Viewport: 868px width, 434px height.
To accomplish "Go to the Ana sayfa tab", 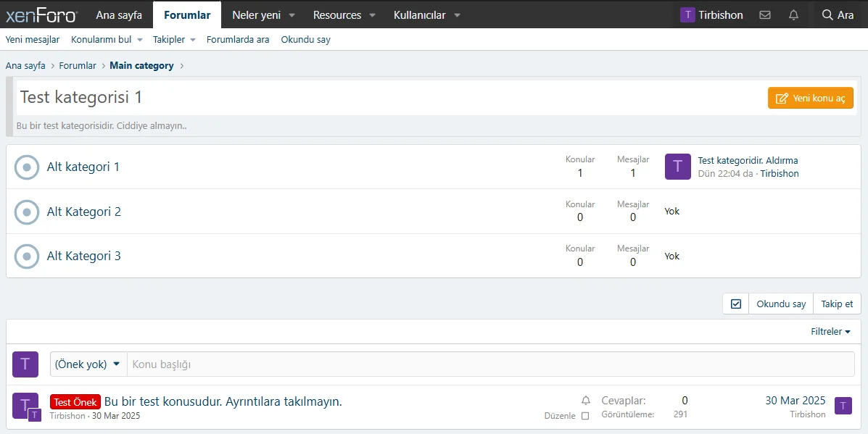I will (x=119, y=14).
